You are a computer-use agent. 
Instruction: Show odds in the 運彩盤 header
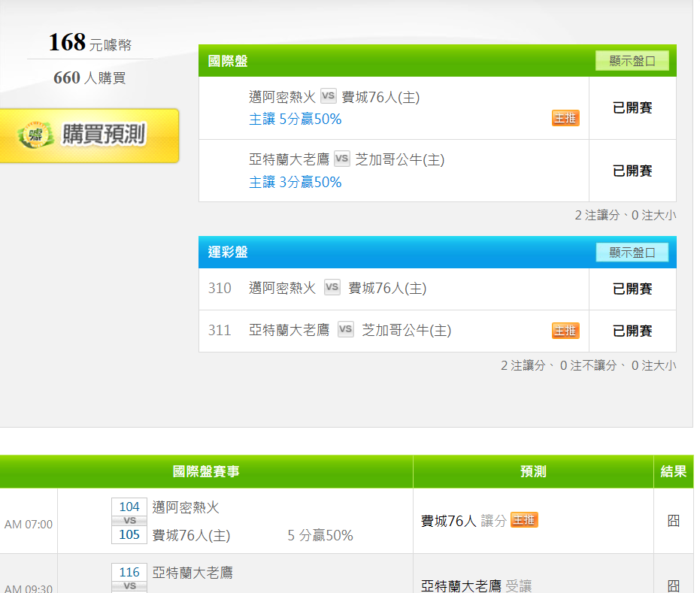tap(632, 253)
